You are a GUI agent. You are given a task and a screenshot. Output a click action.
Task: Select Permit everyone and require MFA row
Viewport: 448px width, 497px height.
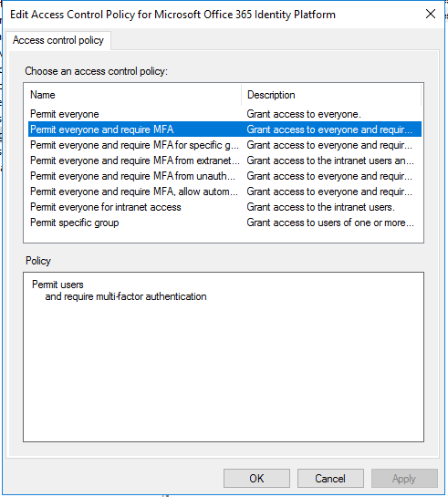pos(224,129)
